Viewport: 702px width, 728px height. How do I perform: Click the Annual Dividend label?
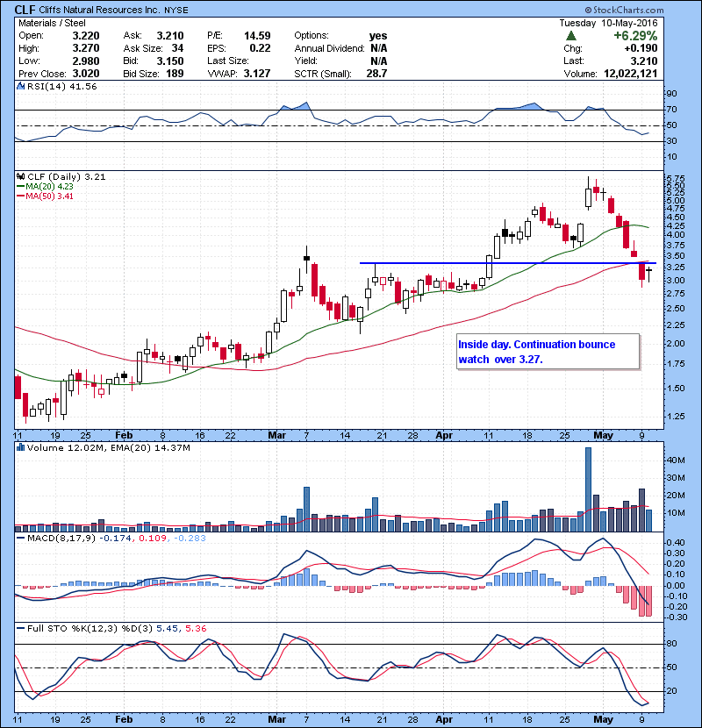329,48
